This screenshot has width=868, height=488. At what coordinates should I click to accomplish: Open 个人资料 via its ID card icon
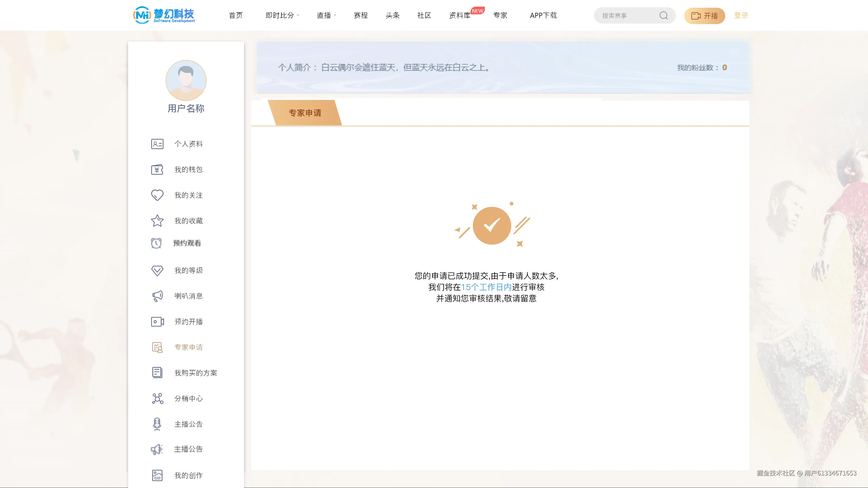pos(157,144)
